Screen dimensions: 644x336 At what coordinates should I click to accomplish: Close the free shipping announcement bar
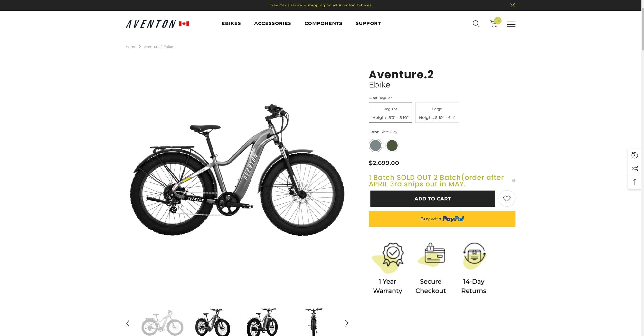[x=512, y=5]
